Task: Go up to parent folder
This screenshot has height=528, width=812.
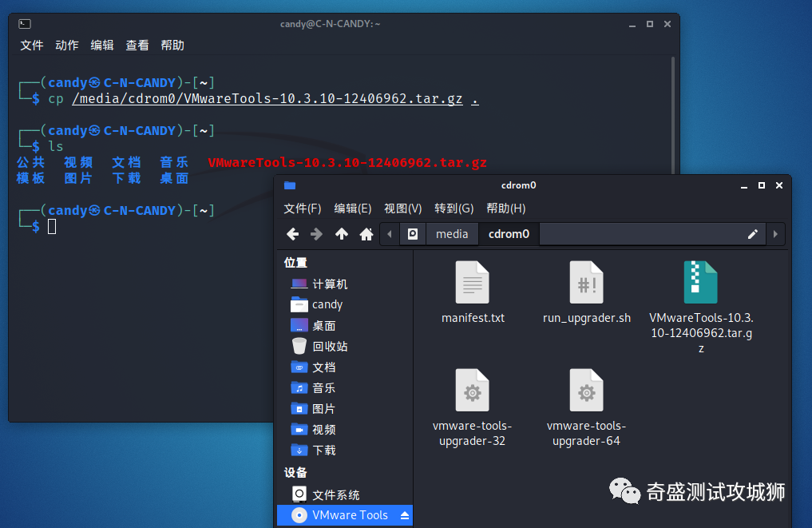Action: [341, 234]
